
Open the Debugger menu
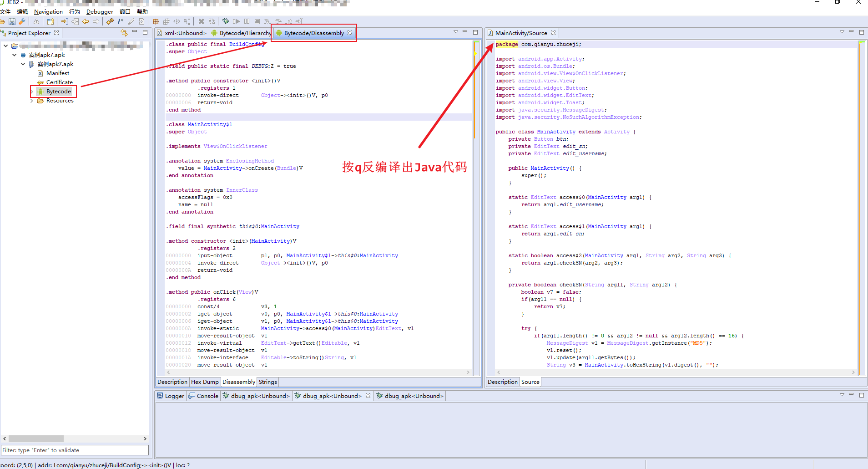(x=100, y=12)
